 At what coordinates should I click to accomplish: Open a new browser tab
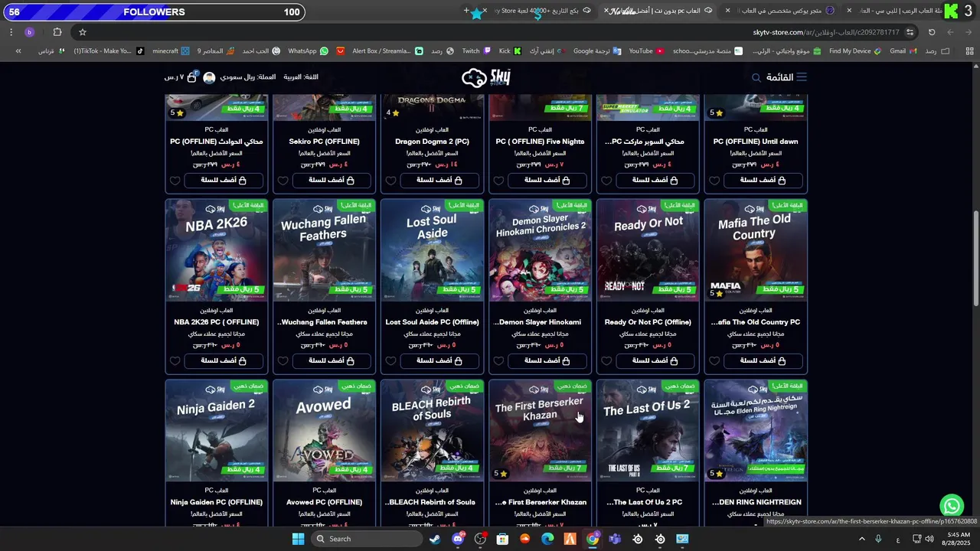[466, 11]
